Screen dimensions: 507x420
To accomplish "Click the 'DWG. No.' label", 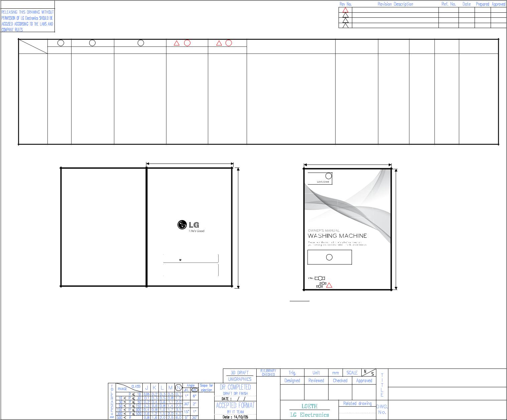I will pyautogui.click(x=382, y=410).
